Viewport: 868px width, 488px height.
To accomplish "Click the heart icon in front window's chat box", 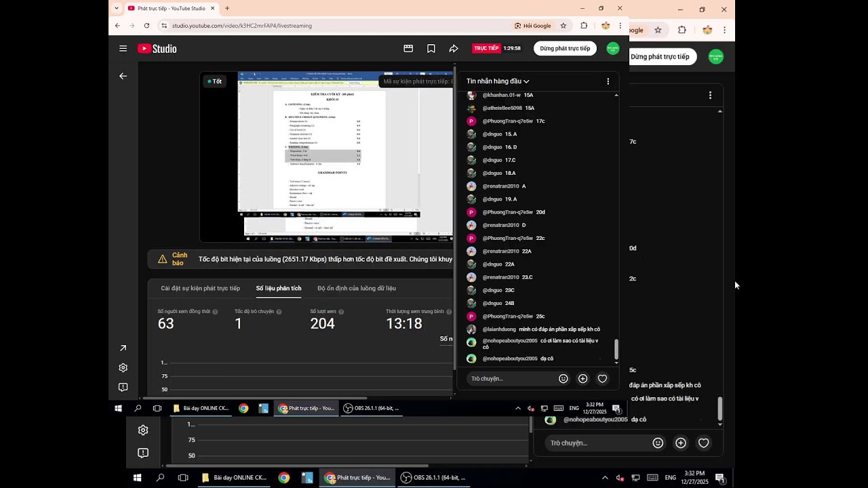I will pyautogui.click(x=602, y=379).
